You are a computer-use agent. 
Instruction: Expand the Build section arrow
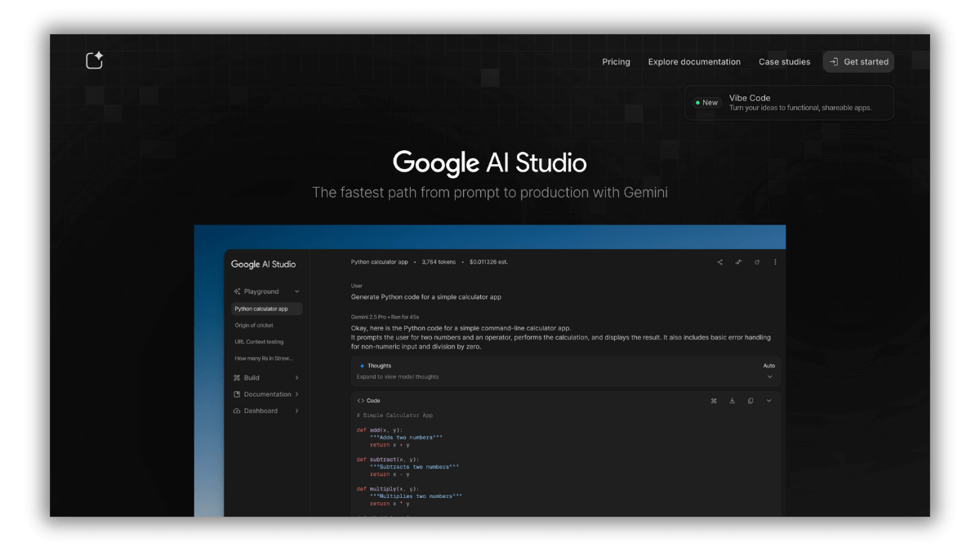(296, 378)
